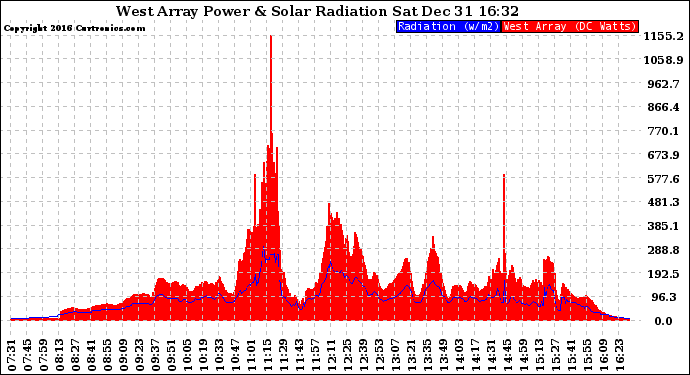Image resolution: width=690 pixels, height=375 pixels.
Task: Click the 192.5 y-axis label
Action: 663,274
